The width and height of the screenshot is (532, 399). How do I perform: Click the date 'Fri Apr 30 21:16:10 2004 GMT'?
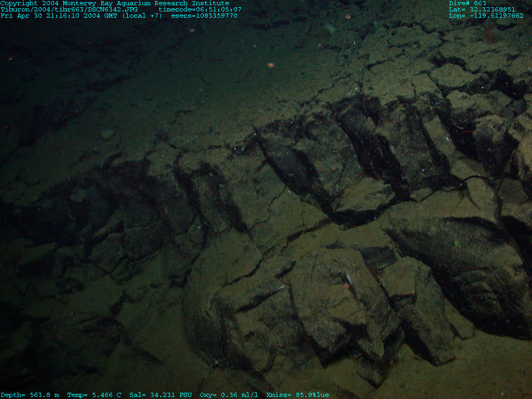click(x=59, y=16)
